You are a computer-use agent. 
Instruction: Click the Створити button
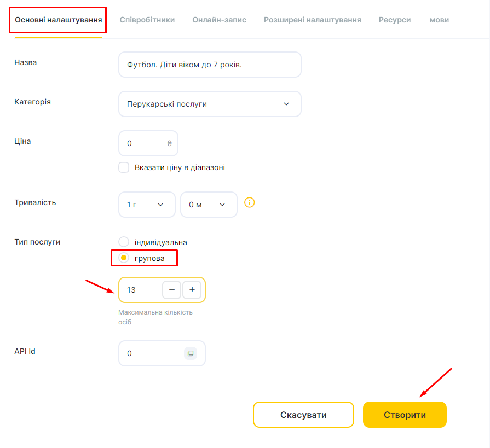(405, 415)
